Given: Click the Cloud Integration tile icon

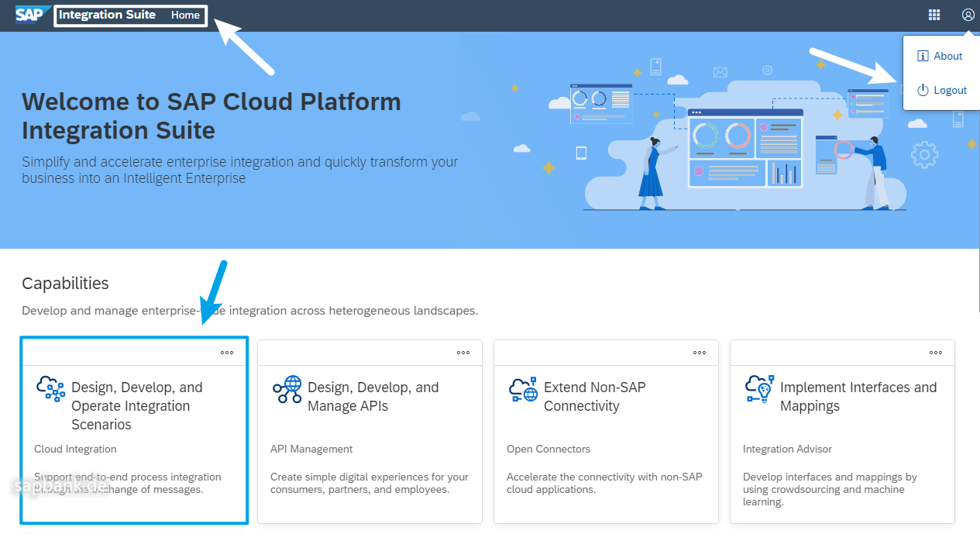Looking at the screenshot, I should click(x=51, y=388).
